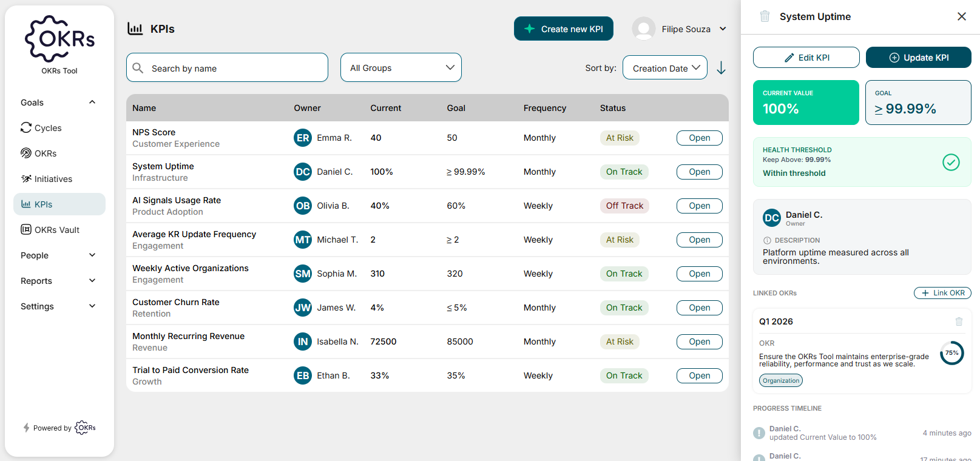Open the NPS Score KPI

699,138
